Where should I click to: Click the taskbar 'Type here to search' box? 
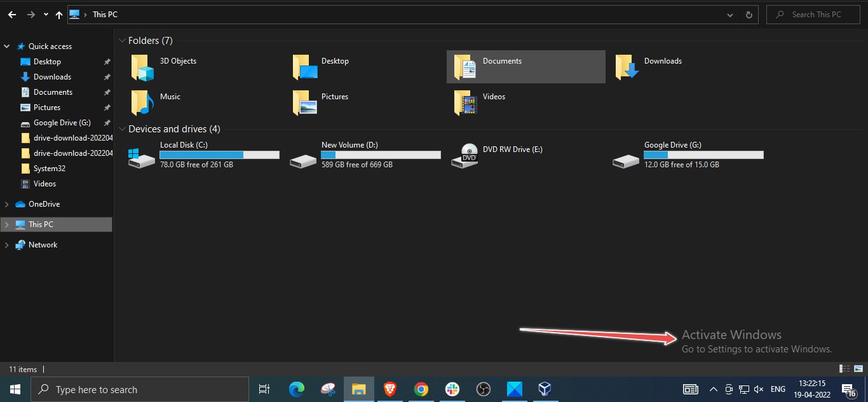tap(140, 389)
